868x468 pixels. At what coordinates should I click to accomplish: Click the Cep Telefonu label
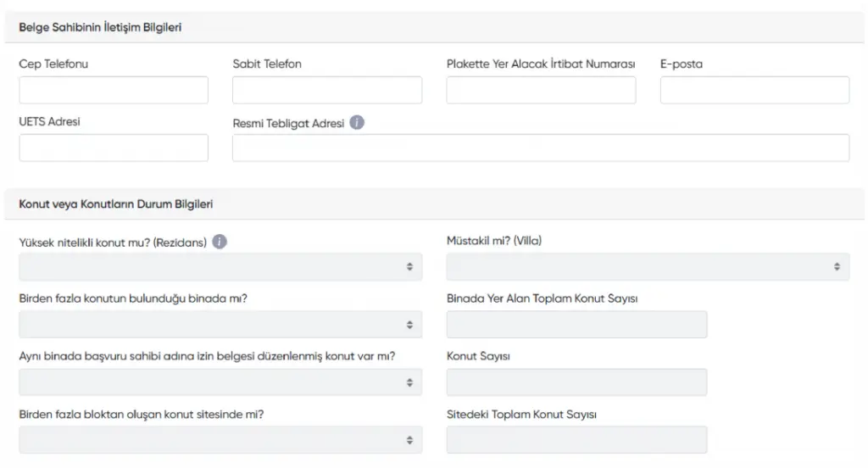53,64
